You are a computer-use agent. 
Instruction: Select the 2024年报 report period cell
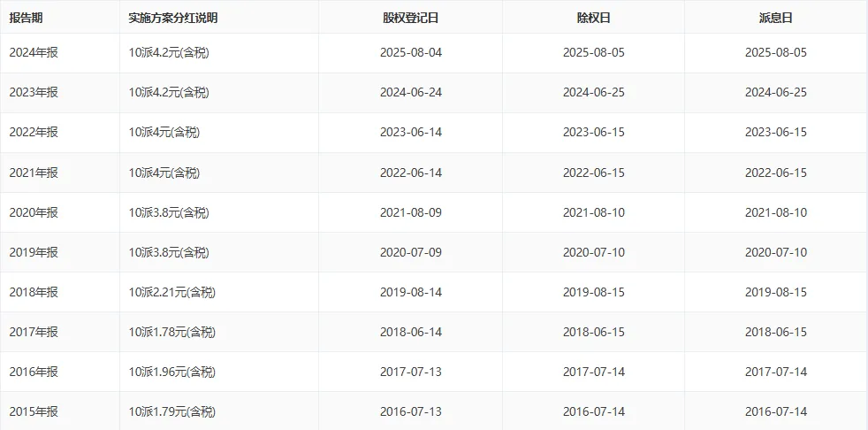34,52
